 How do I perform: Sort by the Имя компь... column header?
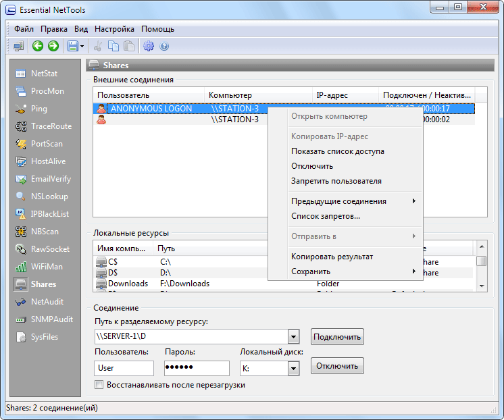[x=124, y=248]
